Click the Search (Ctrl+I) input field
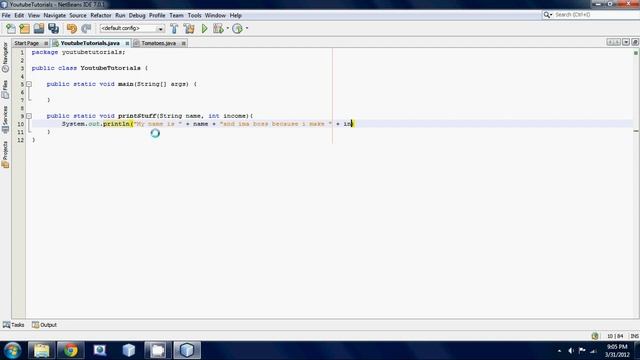Screen dimensions: 640x360 [596, 15]
